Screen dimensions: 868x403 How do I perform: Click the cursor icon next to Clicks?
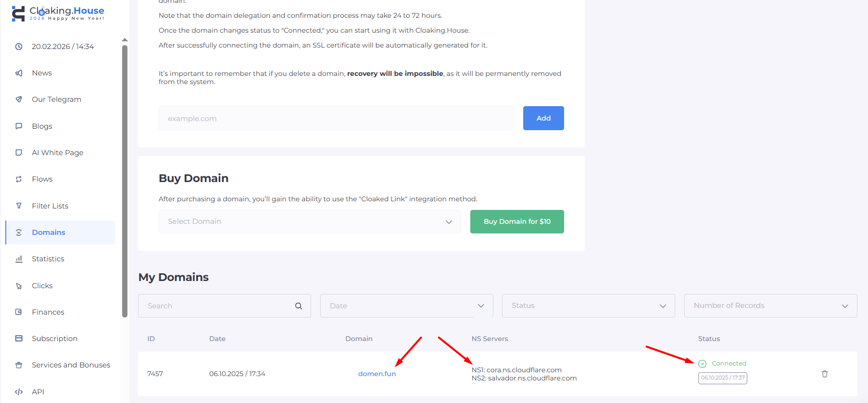(x=19, y=286)
